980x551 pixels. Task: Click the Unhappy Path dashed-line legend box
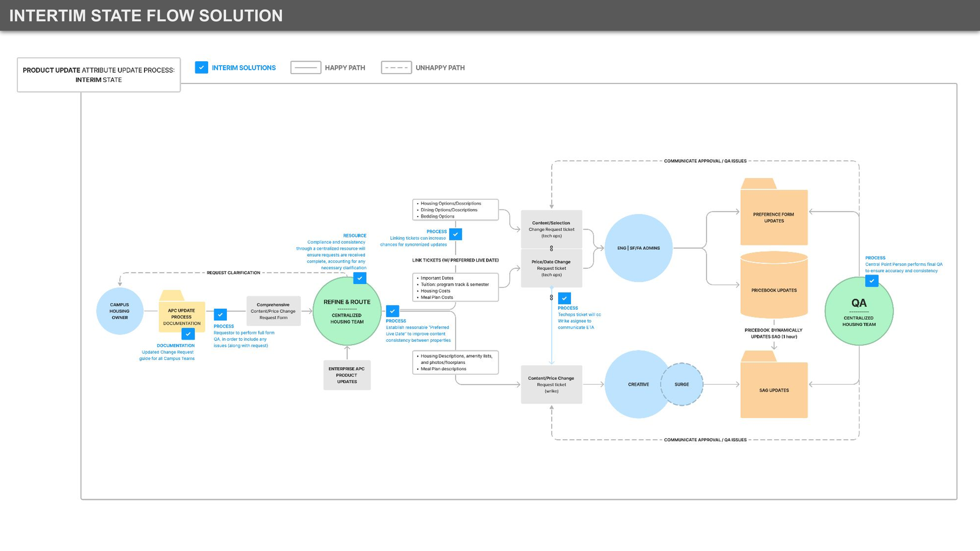click(x=396, y=67)
